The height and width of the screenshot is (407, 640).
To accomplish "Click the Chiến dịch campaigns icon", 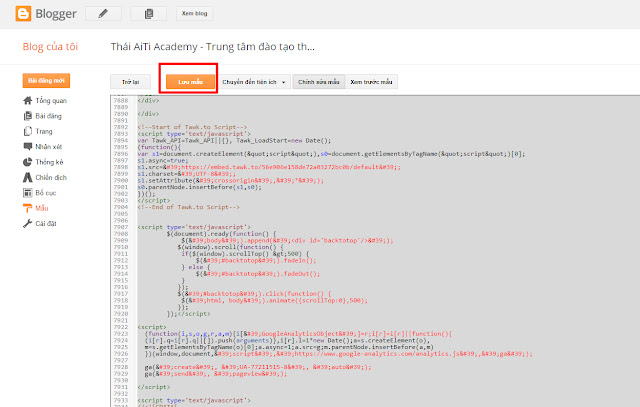I will pyautogui.click(x=27, y=178).
